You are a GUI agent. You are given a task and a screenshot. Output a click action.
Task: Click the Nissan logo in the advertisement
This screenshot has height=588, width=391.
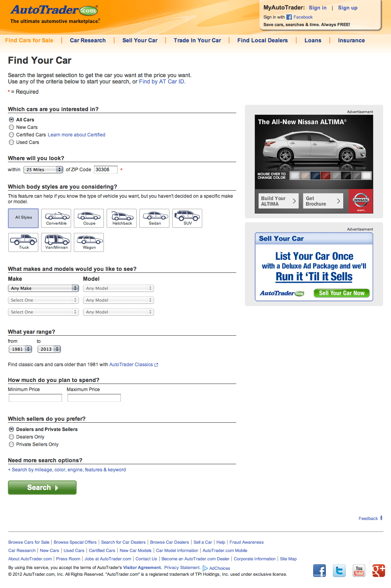(x=361, y=201)
